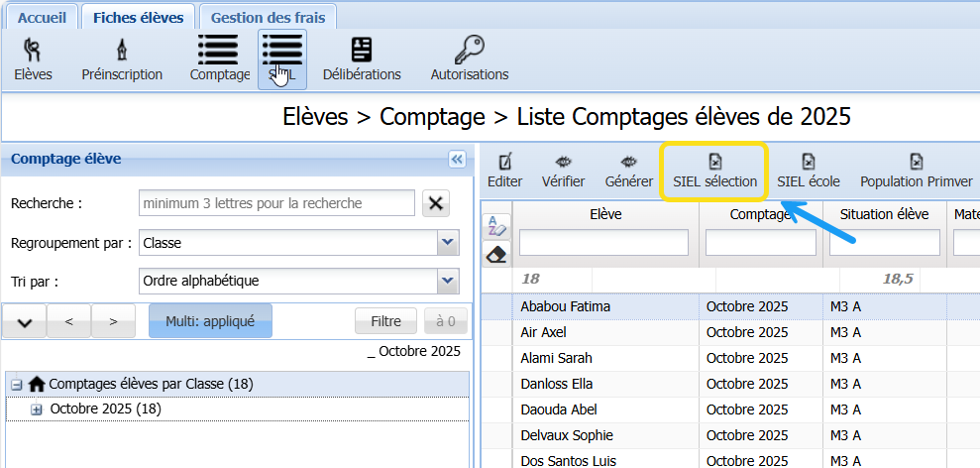Collapse the Comptage élève side panel
This screenshot has height=468, width=980.
click(x=457, y=159)
